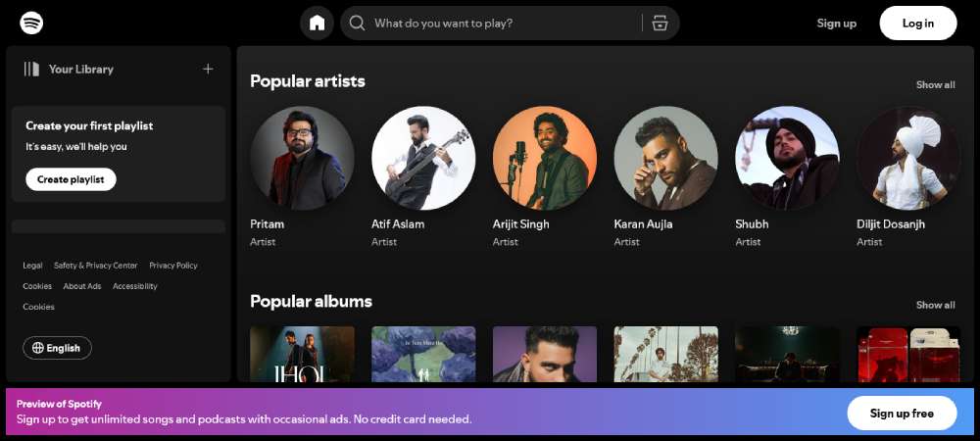
Task: Show all Popular artists
Action: [x=935, y=85]
